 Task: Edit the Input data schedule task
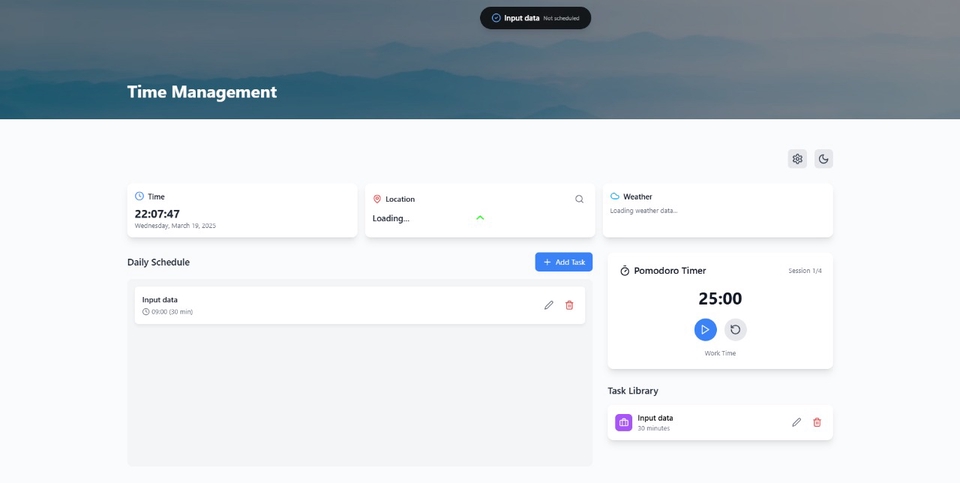point(549,305)
